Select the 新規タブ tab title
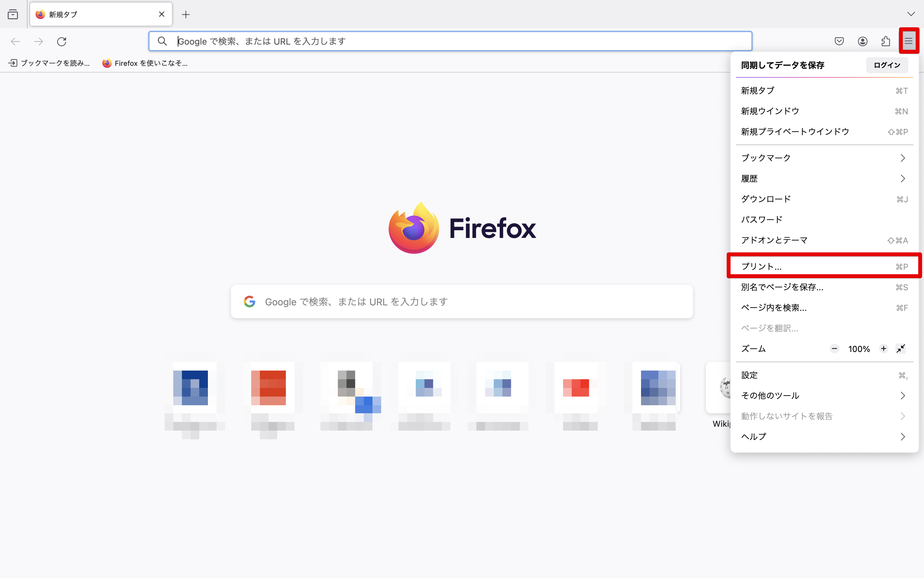The height and width of the screenshot is (578, 924). [63, 14]
